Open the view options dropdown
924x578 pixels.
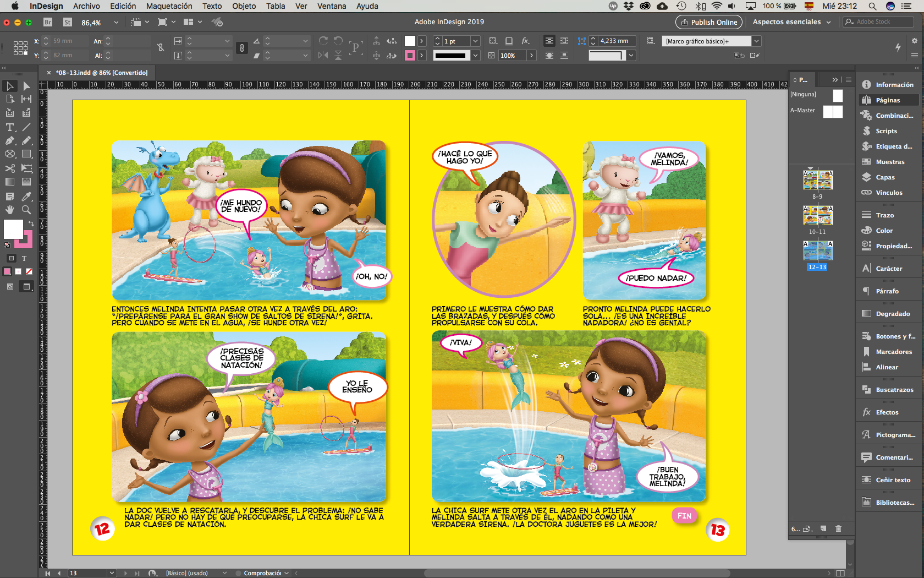coord(140,22)
